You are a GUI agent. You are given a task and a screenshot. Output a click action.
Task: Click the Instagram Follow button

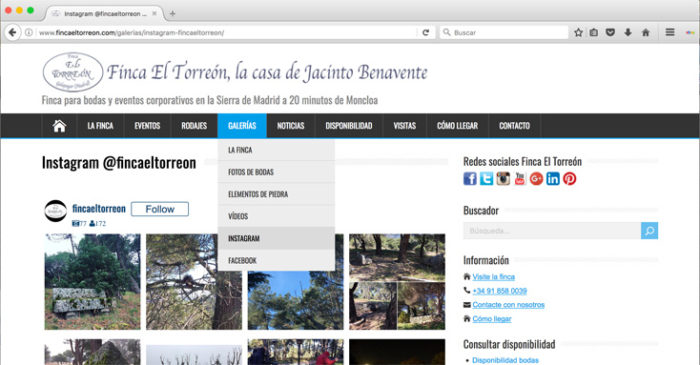click(x=160, y=209)
